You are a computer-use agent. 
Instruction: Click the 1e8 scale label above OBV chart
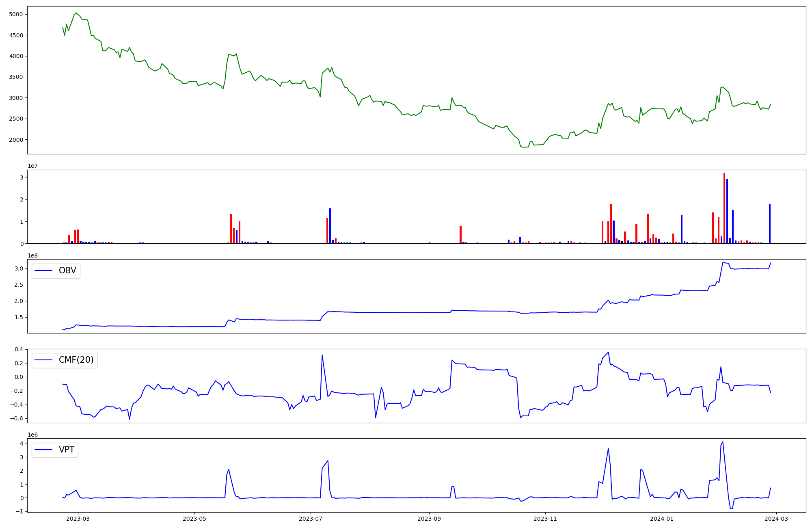tap(33, 255)
